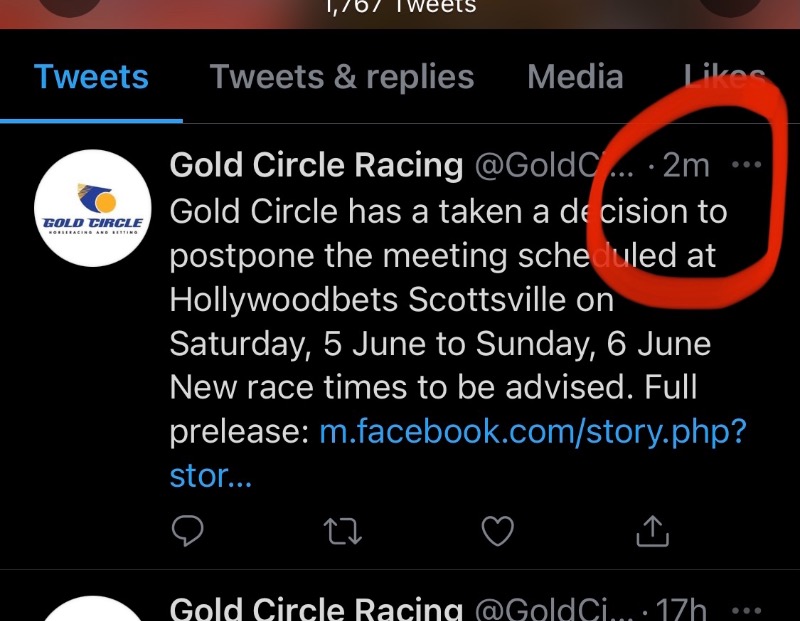The image size is (800, 621).
Task: Select the Media tab
Action: pos(575,77)
